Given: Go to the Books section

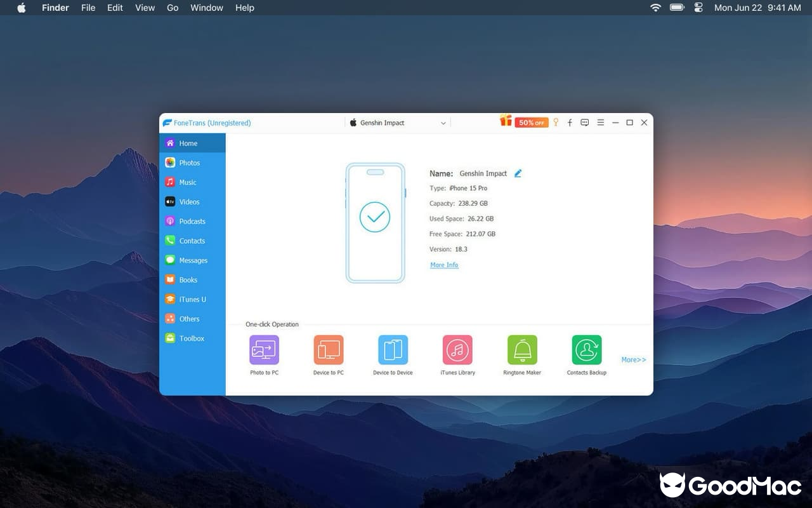Looking at the screenshot, I should pyautogui.click(x=192, y=280).
